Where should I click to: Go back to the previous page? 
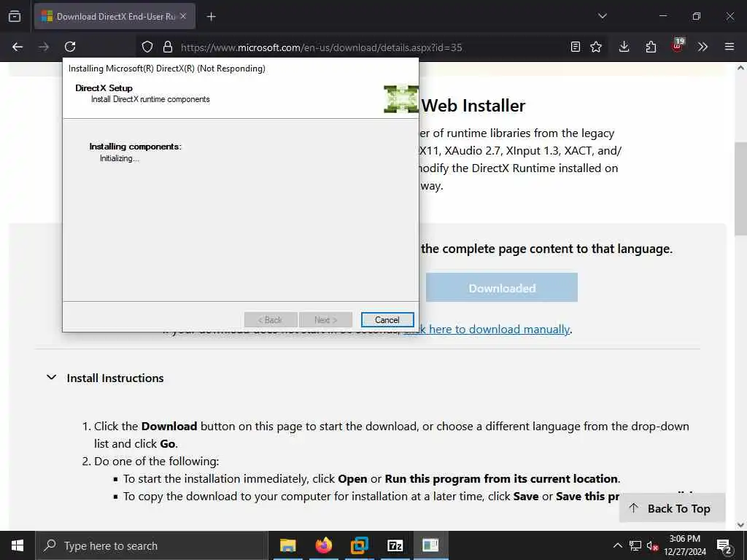[x=18, y=47]
